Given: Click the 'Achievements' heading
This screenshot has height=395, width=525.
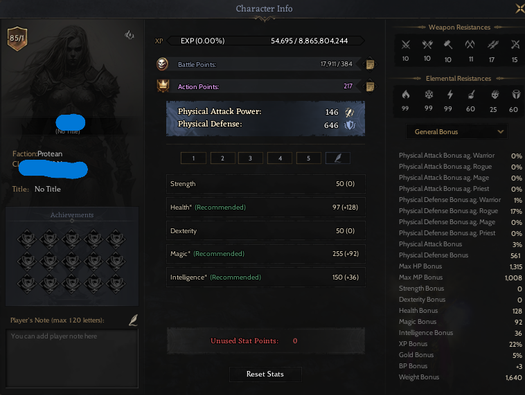Looking at the screenshot, I should 72,215.
